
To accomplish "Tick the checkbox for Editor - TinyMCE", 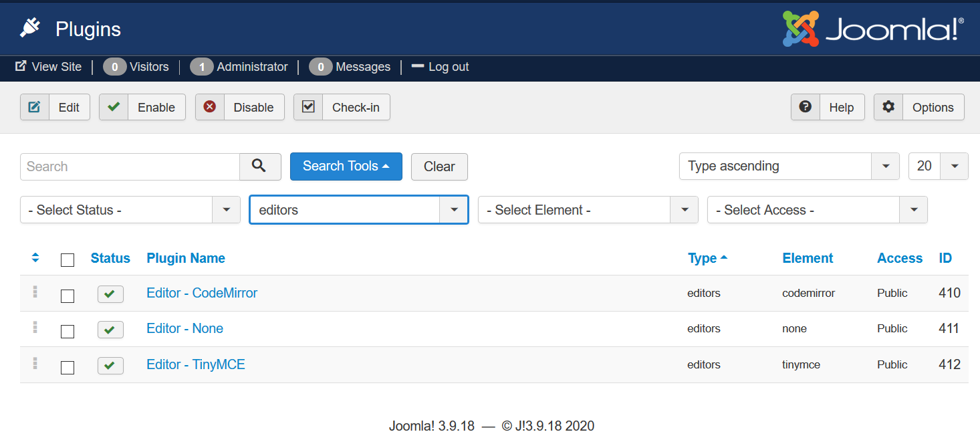I will point(68,367).
